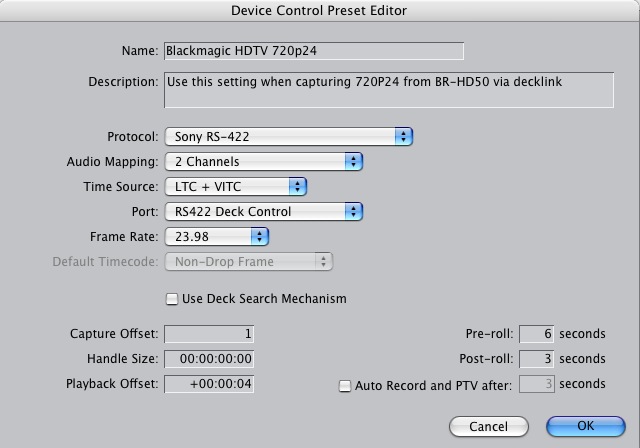Change Frame Rate from 23.98 dropdown
Screen dimensions: 640x448
[x=216, y=236]
